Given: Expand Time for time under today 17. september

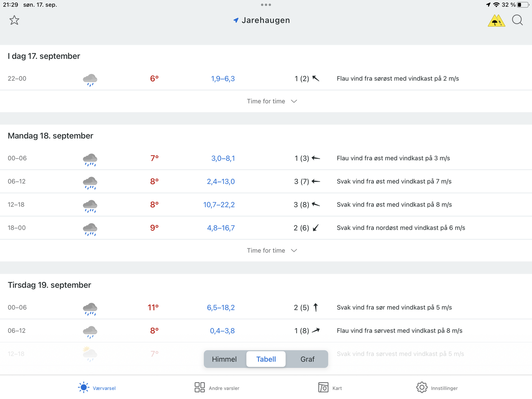Looking at the screenshot, I should (272, 101).
